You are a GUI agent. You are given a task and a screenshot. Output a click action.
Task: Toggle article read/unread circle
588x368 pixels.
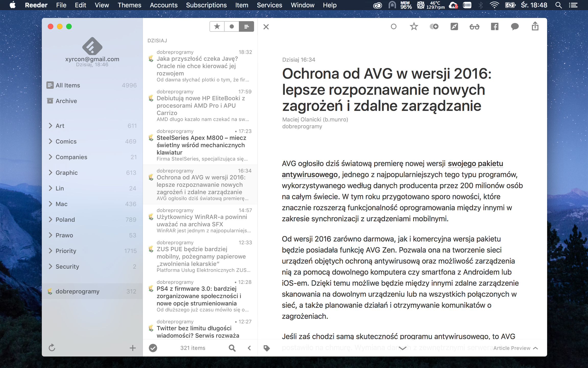click(x=394, y=27)
